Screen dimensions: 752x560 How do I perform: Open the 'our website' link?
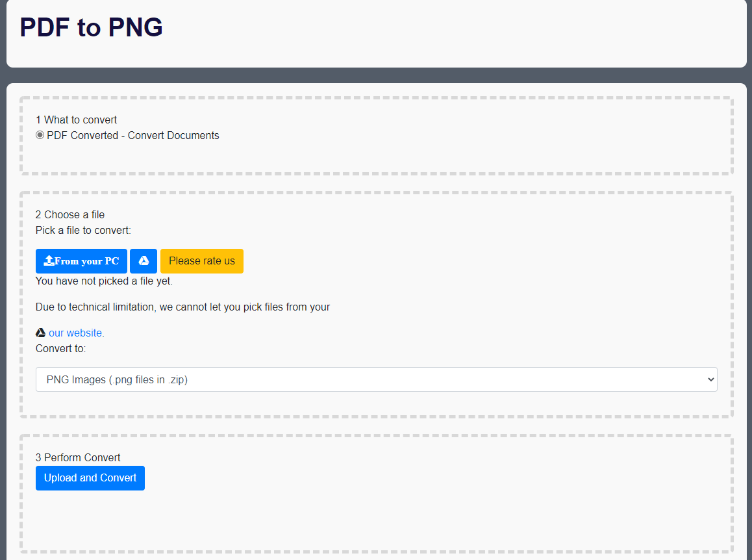(x=76, y=333)
